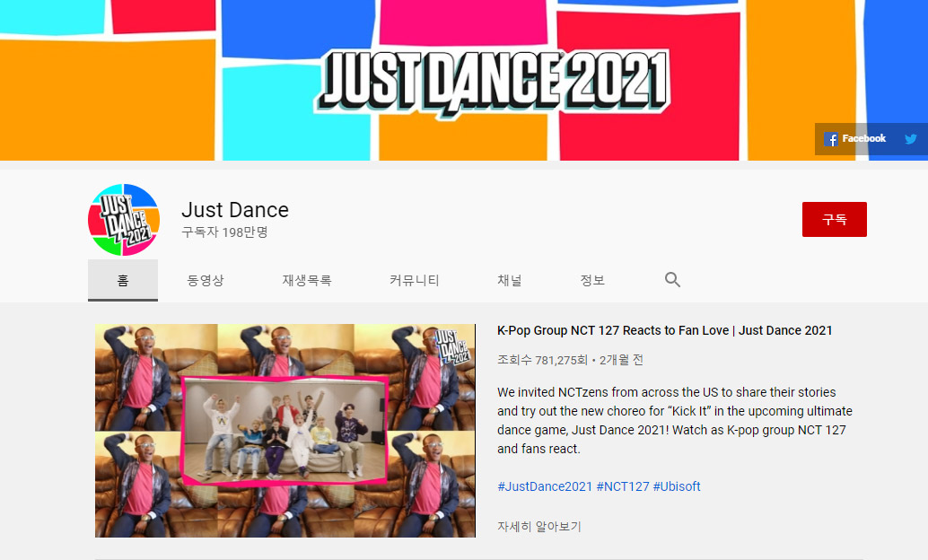Click the Just Dance channel name
Viewport: 928px width, 560px height.
pyautogui.click(x=235, y=210)
